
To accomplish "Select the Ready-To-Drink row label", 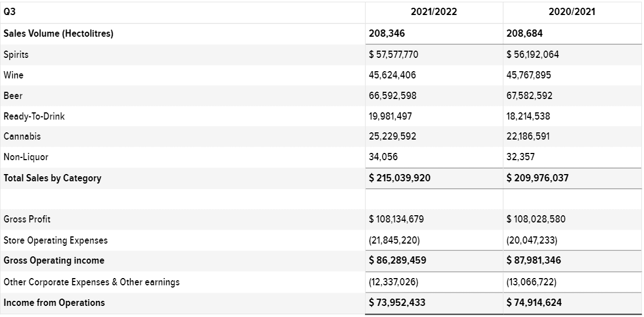I will pyautogui.click(x=34, y=116).
